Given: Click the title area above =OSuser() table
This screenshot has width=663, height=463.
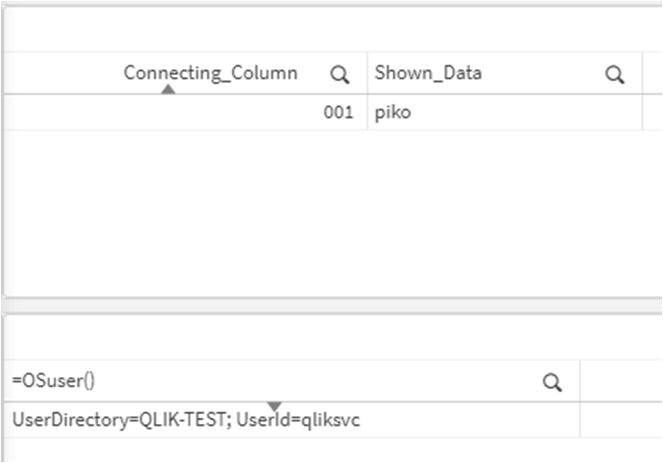Looking at the screenshot, I should pyautogui.click(x=333, y=337).
